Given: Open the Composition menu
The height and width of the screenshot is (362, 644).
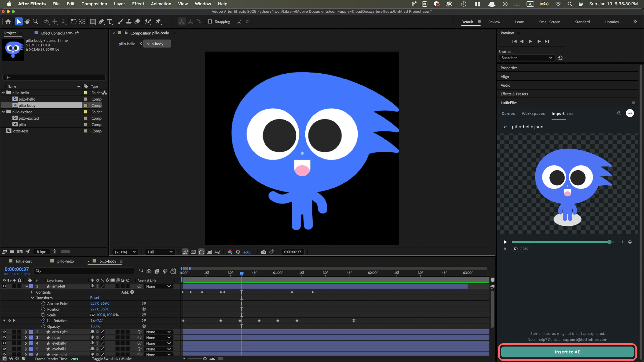Looking at the screenshot, I should pos(94,4).
